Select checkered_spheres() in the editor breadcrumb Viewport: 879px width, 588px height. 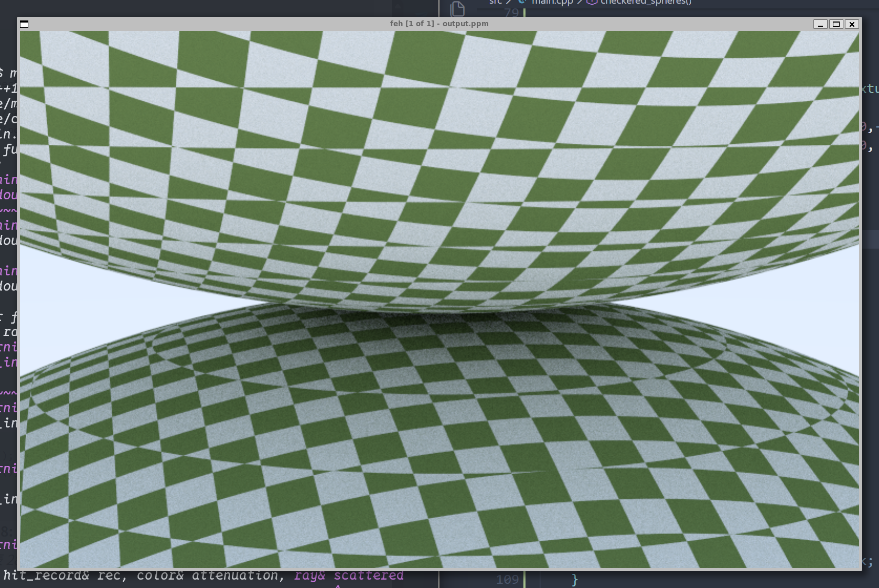click(x=646, y=2)
